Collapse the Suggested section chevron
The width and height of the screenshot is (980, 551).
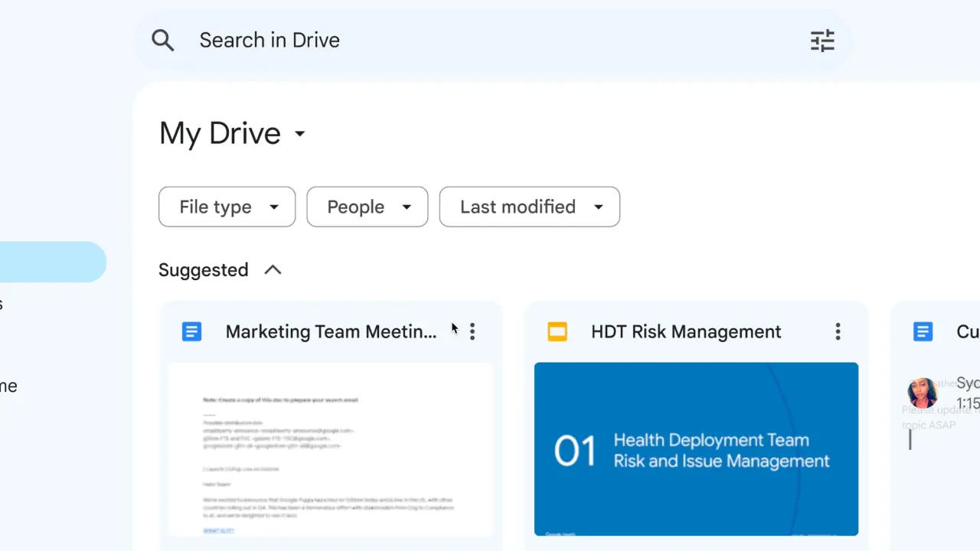click(x=273, y=270)
